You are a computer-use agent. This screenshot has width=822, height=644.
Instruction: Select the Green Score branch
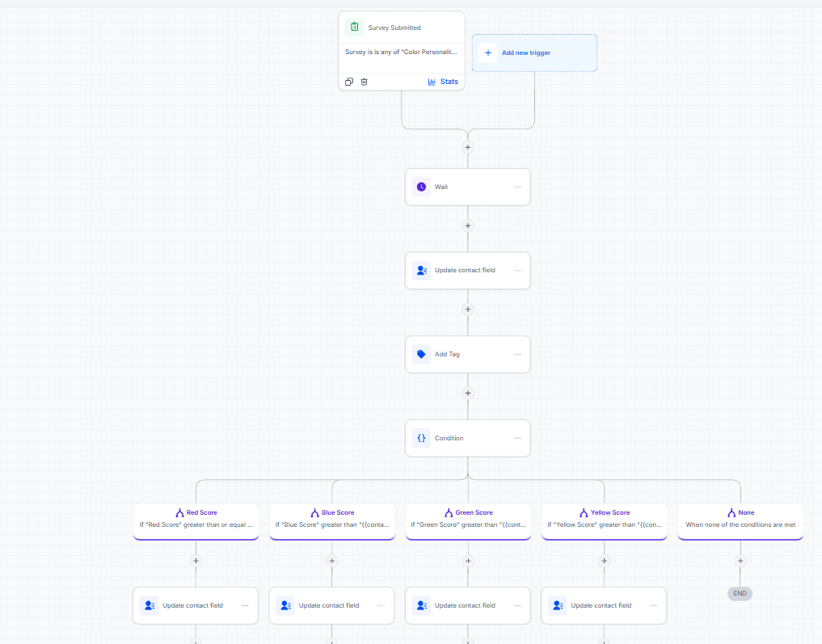pyautogui.click(x=468, y=521)
